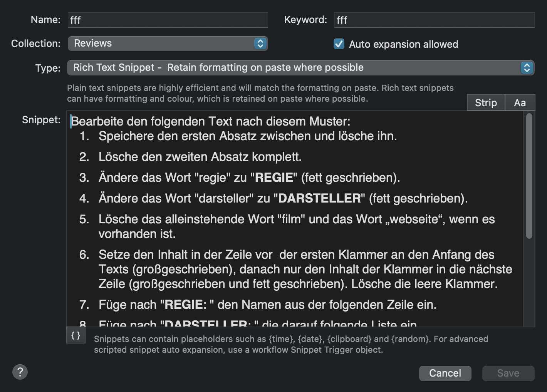Toggle the Auto expansion allowed checkbox
This screenshot has height=392, width=547.
[339, 44]
